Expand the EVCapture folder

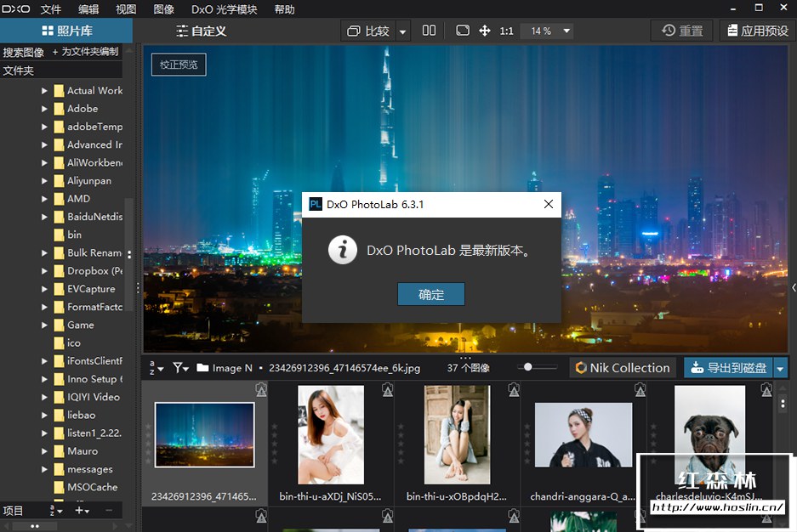coord(44,289)
